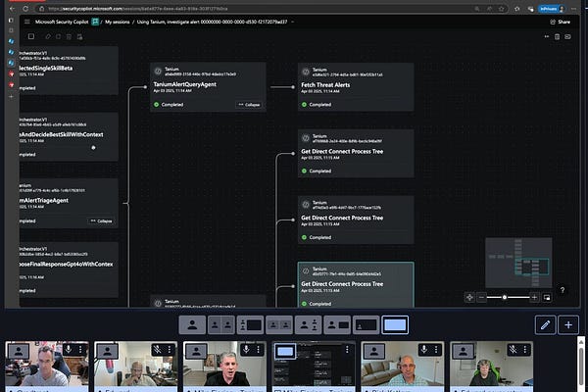
Task: Mute microphone on man by beige couch tile
Action: (423, 350)
